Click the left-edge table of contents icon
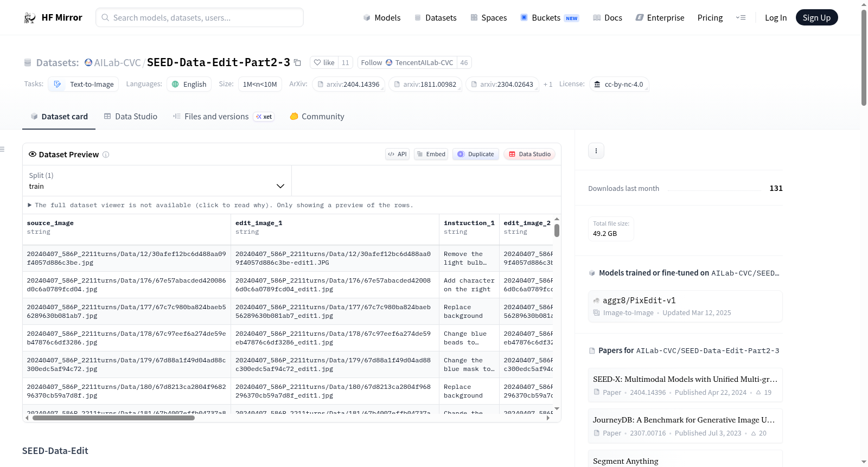Screen dimensions: 868x467 pyautogui.click(x=2, y=149)
